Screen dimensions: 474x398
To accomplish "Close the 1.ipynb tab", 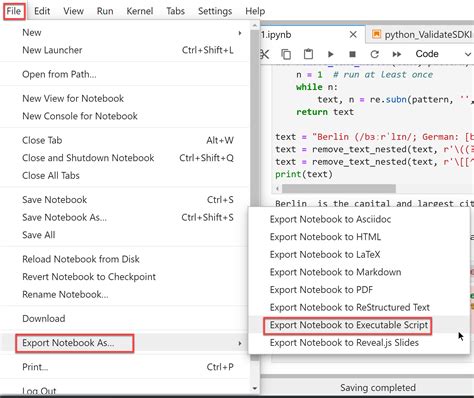I will point(353,35).
